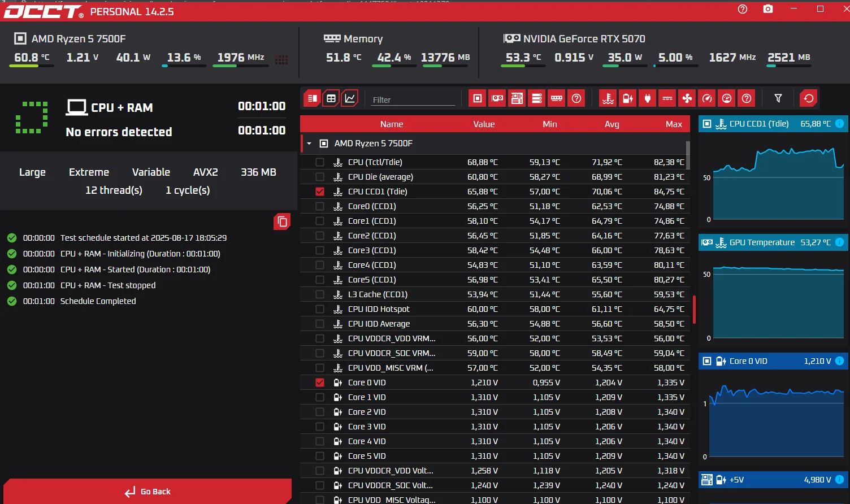
Task: Show other sensor types question-mark icon
Action: coord(747,98)
